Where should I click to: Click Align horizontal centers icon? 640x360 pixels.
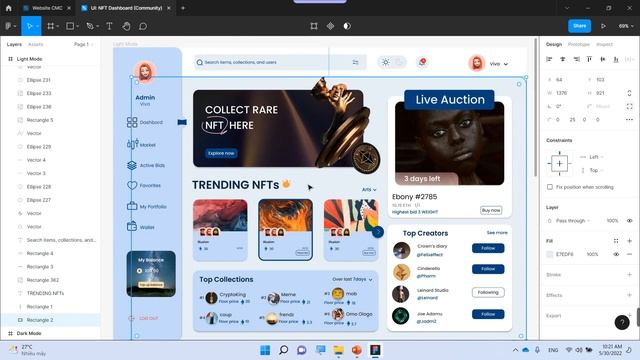562,59
